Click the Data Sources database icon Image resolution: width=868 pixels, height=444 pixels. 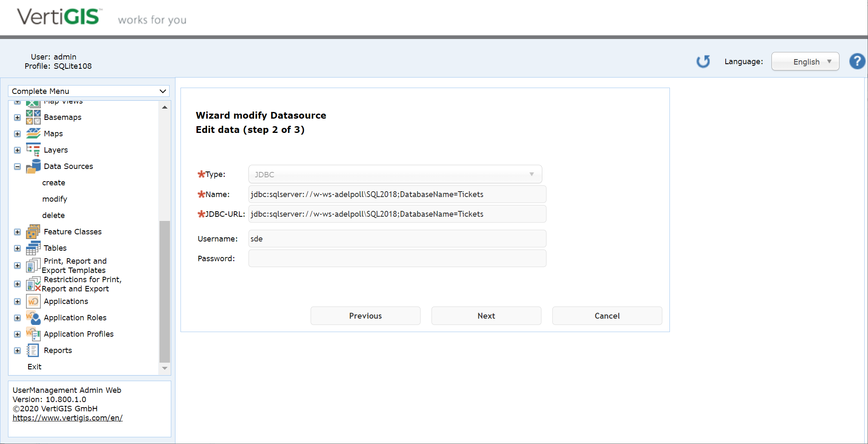point(33,166)
